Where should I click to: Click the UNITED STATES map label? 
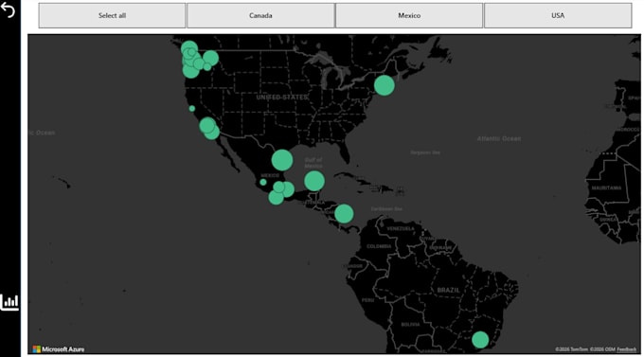[x=282, y=98]
